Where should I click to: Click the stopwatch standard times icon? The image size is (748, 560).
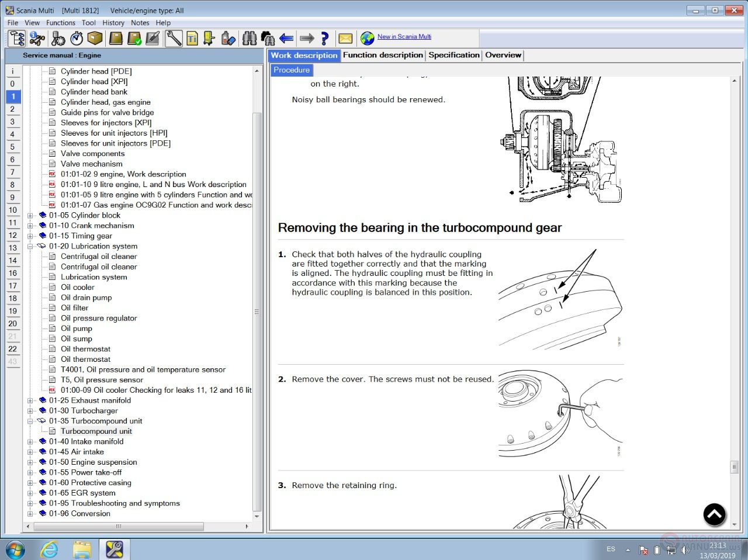pyautogui.click(x=77, y=39)
